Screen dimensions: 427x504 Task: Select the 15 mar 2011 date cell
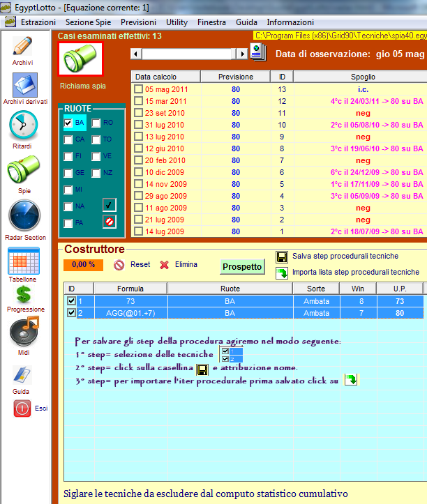(166, 101)
